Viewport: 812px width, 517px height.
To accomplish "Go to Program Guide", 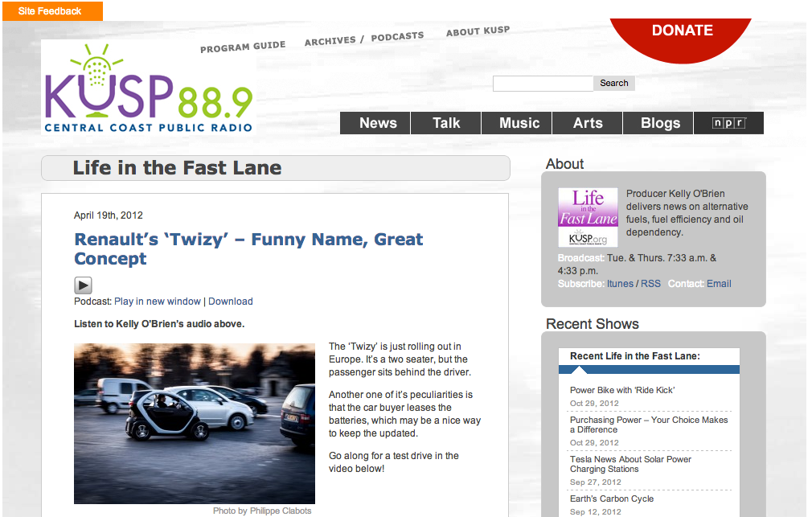I will (243, 47).
